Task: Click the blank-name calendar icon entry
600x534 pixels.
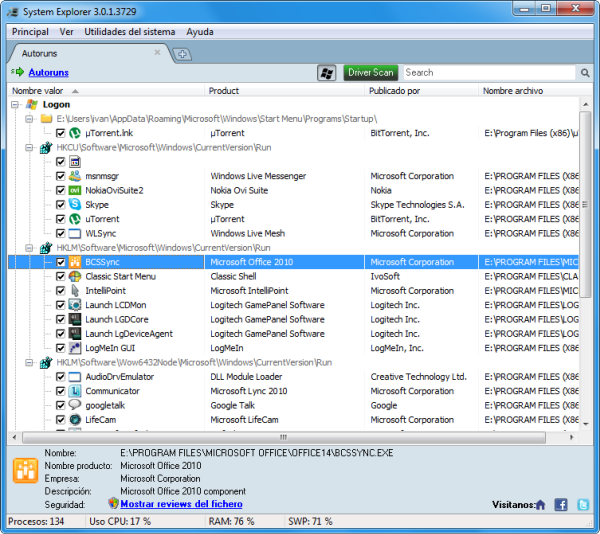Action: [75, 162]
